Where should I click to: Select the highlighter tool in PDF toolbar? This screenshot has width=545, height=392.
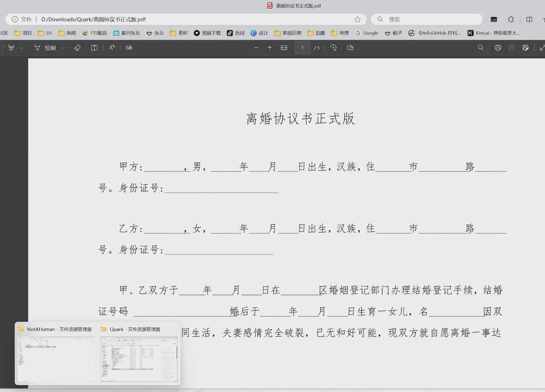[x=11, y=48]
